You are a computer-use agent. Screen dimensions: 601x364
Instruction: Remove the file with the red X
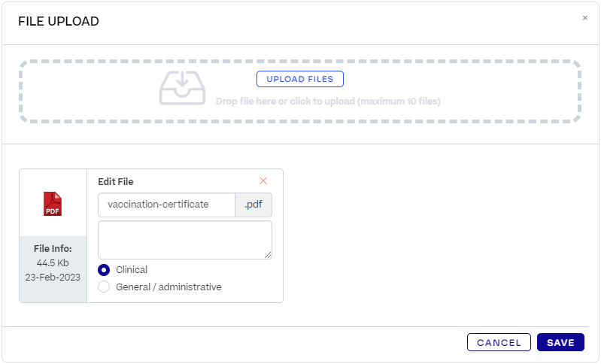tap(263, 180)
